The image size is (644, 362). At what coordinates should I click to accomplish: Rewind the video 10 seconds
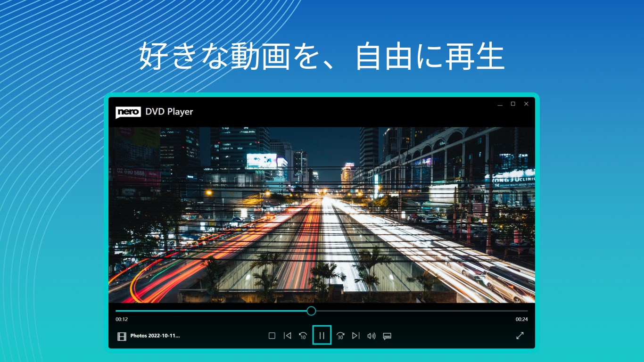click(302, 336)
